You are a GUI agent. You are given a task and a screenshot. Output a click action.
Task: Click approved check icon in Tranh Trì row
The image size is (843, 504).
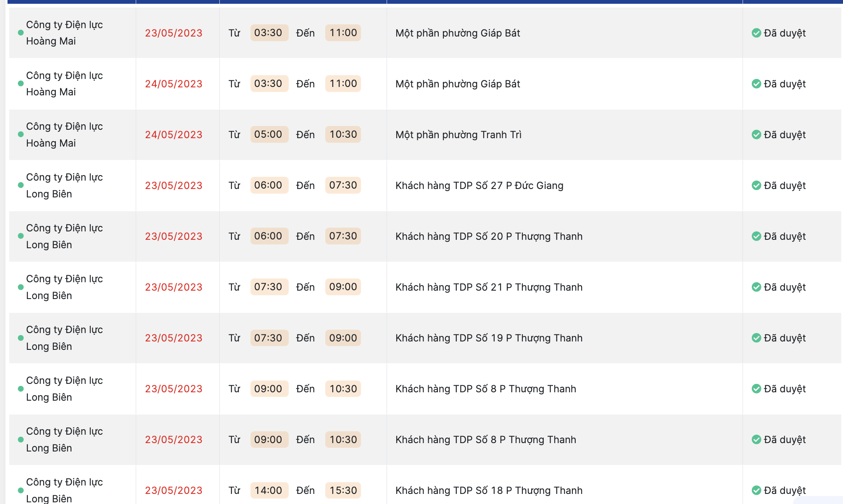click(x=756, y=134)
